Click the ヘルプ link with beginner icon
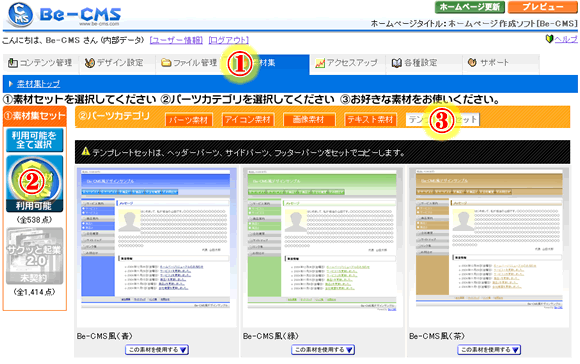 tap(562, 39)
